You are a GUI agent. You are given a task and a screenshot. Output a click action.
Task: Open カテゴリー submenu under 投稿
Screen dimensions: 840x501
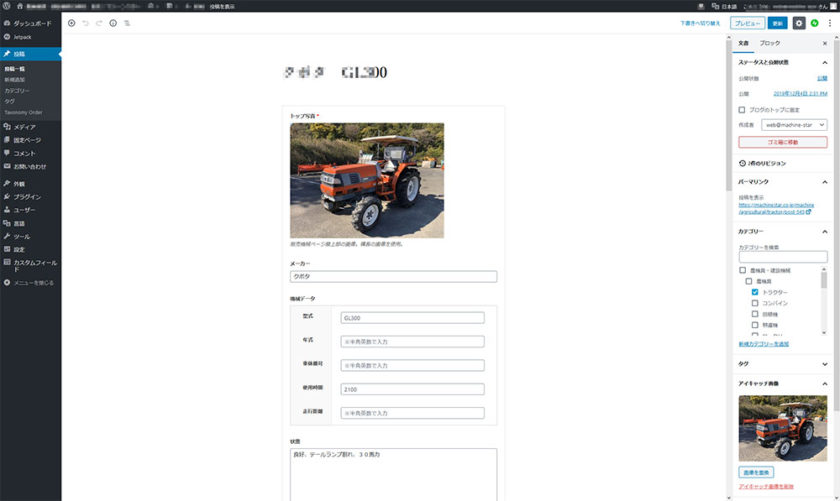(x=17, y=91)
